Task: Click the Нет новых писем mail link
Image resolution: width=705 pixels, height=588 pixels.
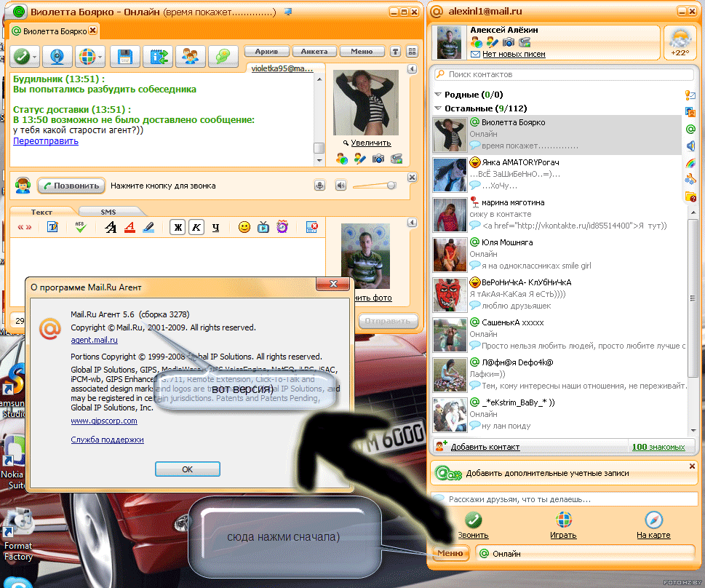Action: [514, 54]
